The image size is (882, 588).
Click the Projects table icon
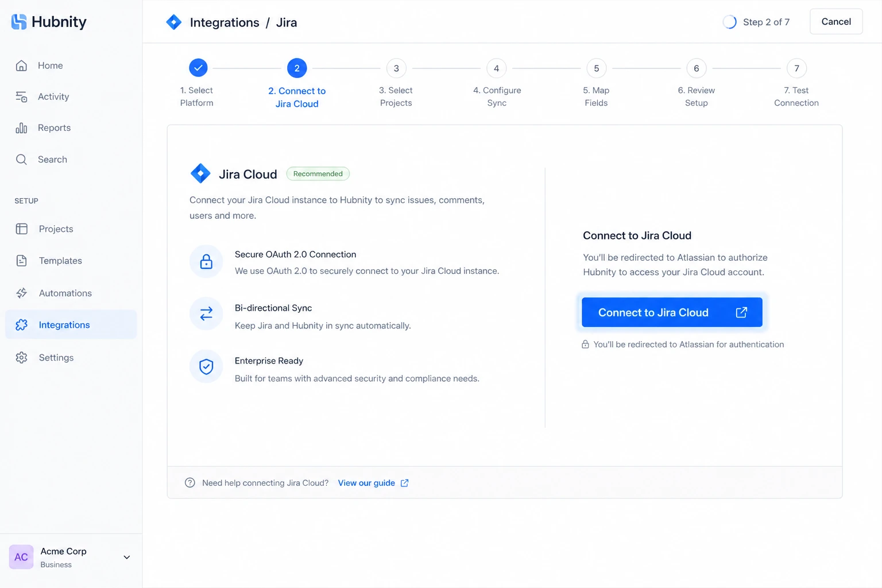[22, 229]
